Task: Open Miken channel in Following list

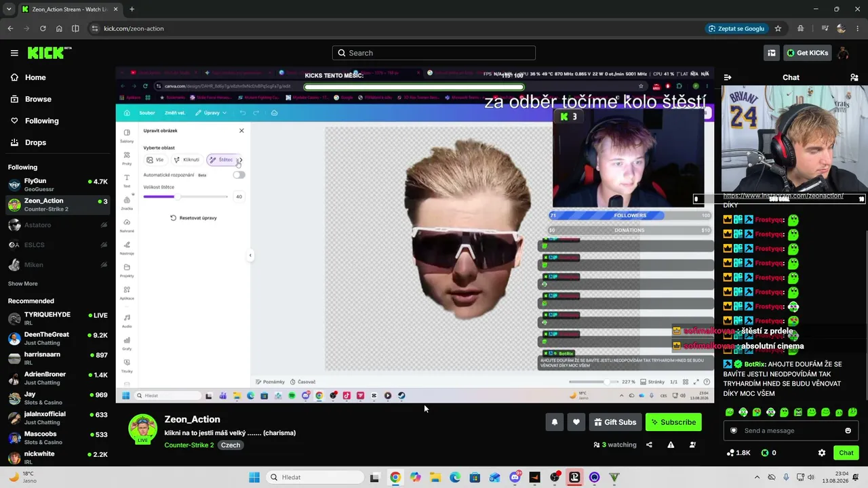Action: 58,265
